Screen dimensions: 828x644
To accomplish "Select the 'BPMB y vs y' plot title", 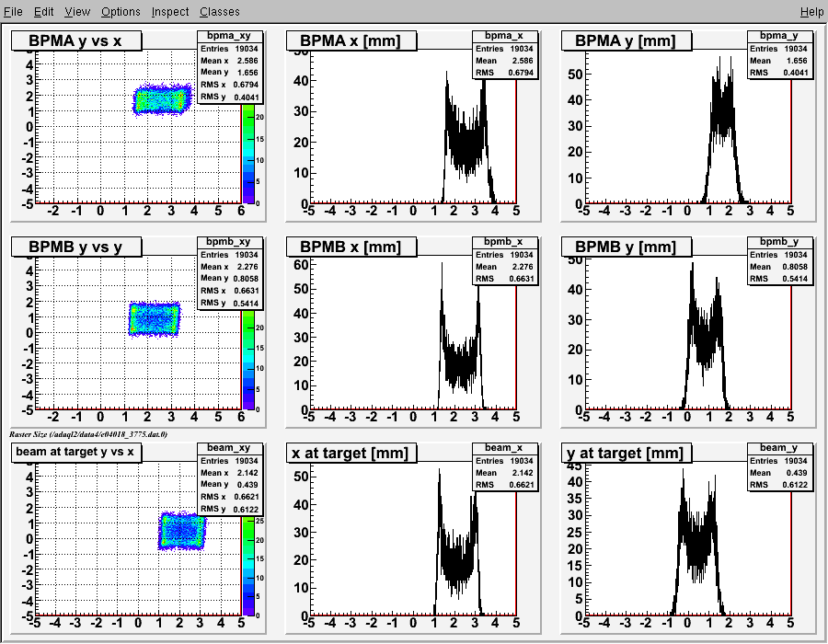I will click(76, 247).
